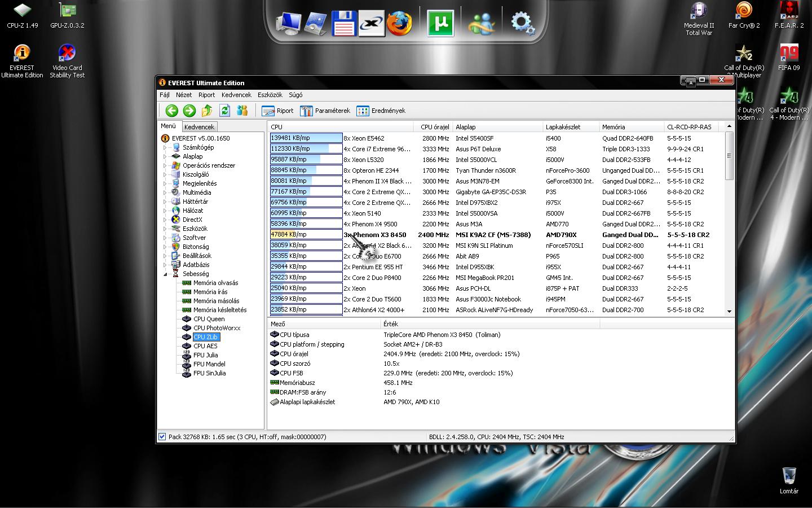Image resolution: width=812 pixels, height=508 pixels.
Task: Open the Lomtár recycle bin
Action: pos(789,481)
